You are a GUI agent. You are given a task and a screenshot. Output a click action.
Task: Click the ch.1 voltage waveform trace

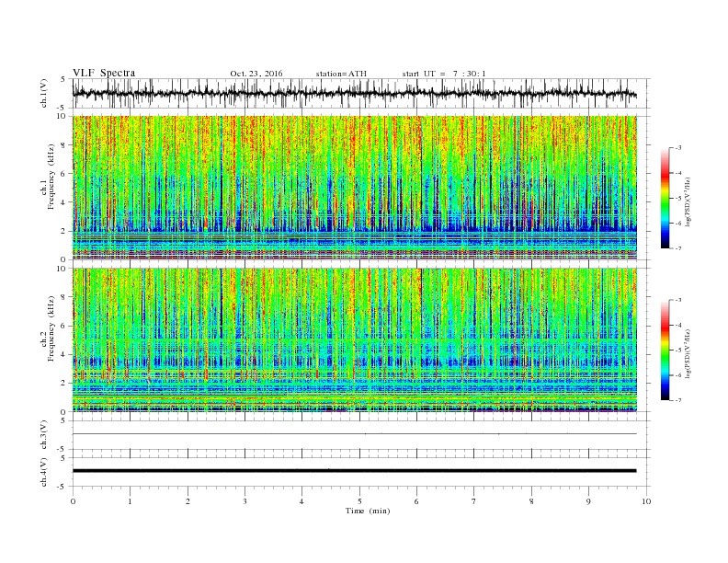coord(354,93)
